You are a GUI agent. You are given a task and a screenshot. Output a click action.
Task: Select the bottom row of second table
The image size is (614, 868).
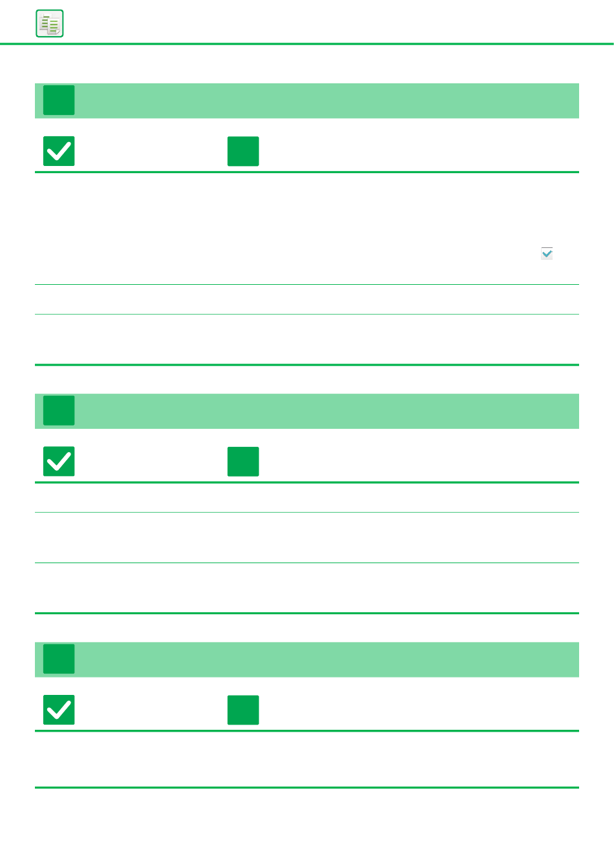click(307, 588)
